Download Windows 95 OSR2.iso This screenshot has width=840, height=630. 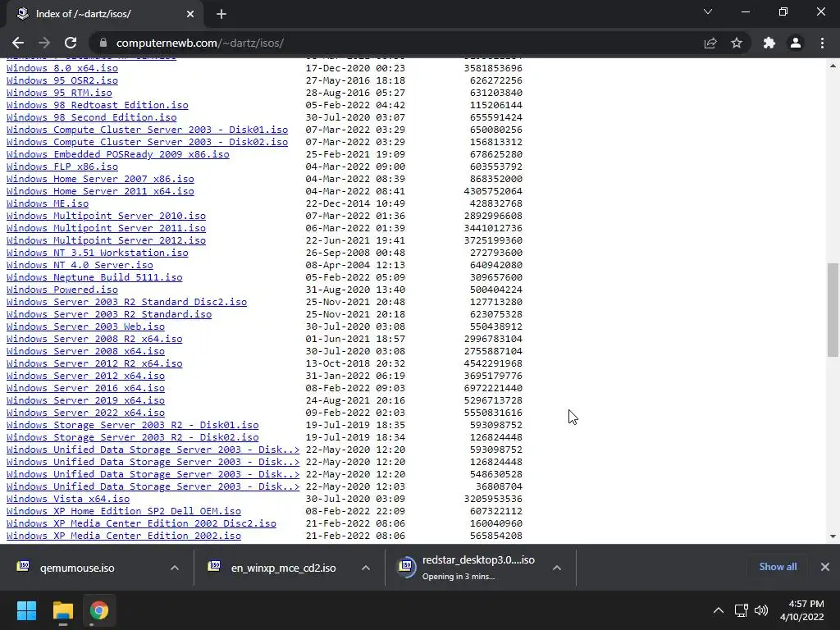[62, 80]
